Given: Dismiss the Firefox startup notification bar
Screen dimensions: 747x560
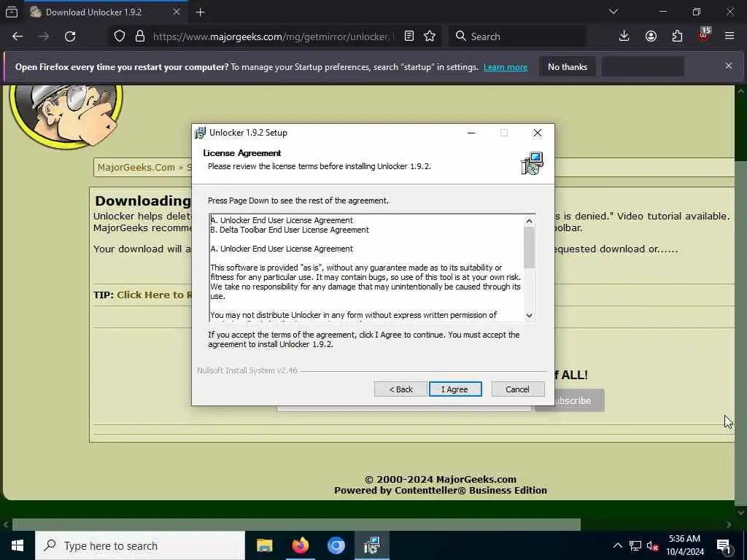Looking at the screenshot, I should coord(729,66).
